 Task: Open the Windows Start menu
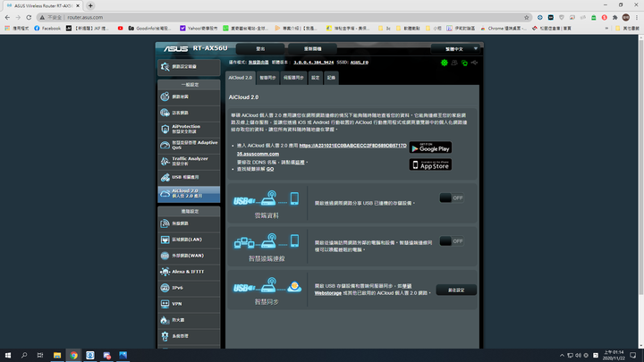[x=8, y=356]
